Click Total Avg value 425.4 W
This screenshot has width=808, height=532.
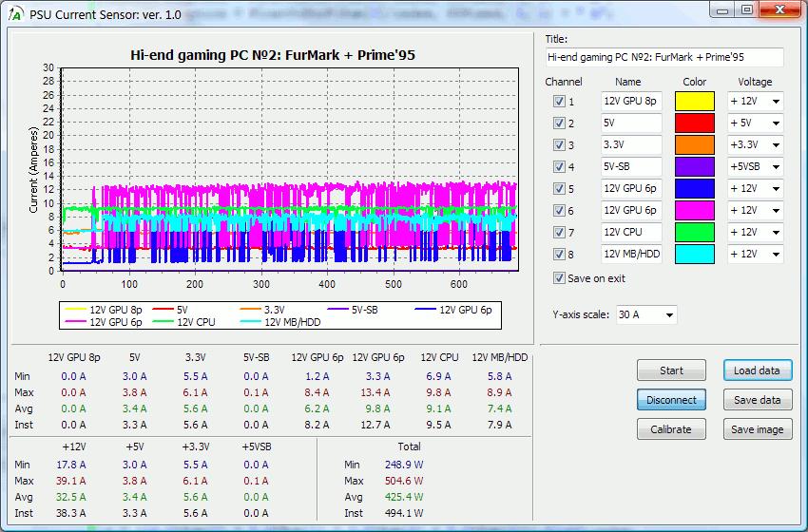[x=404, y=497]
